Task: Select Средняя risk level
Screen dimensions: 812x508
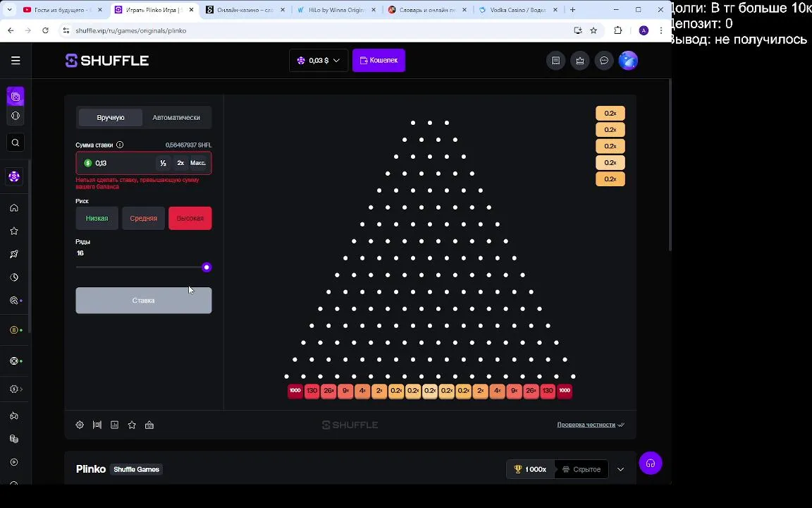Action: click(x=144, y=218)
